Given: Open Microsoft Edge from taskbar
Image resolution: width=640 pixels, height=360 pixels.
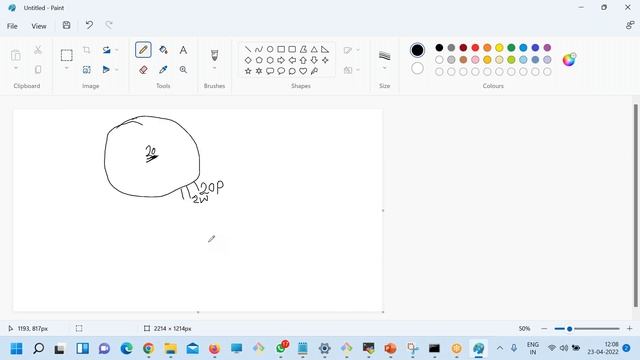Looking at the screenshot, I should (127, 349).
